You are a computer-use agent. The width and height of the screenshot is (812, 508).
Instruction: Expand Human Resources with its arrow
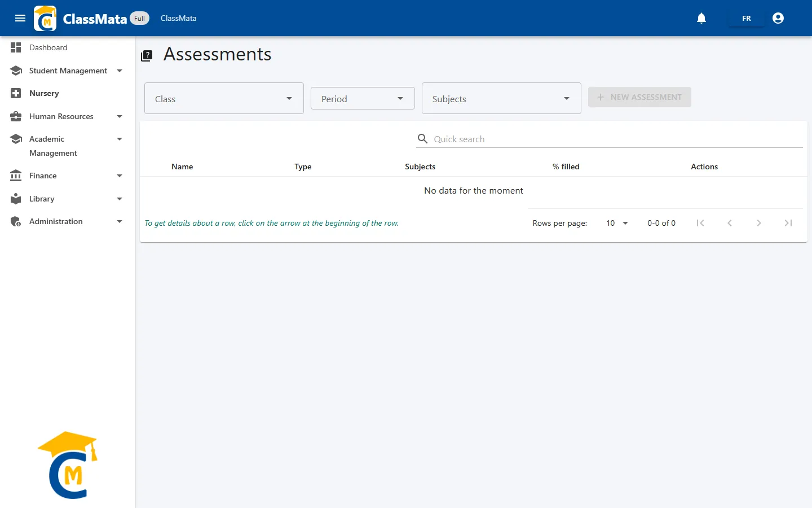tap(120, 116)
